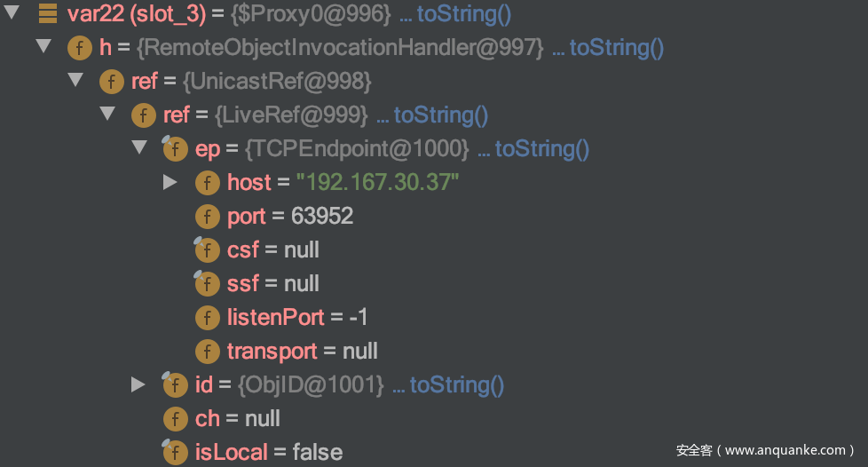868x467 pixels.
Task: Click the field icon beside port
Action: [x=208, y=217]
